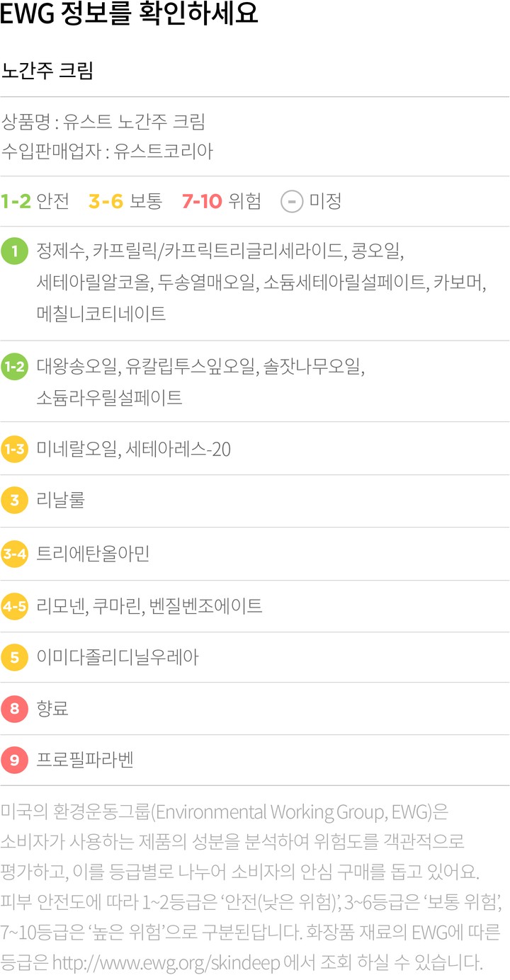Click the 향료 ingredient text
Viewport: 510px width, 980px height.
pyautogui.click(x=52, y=709)
